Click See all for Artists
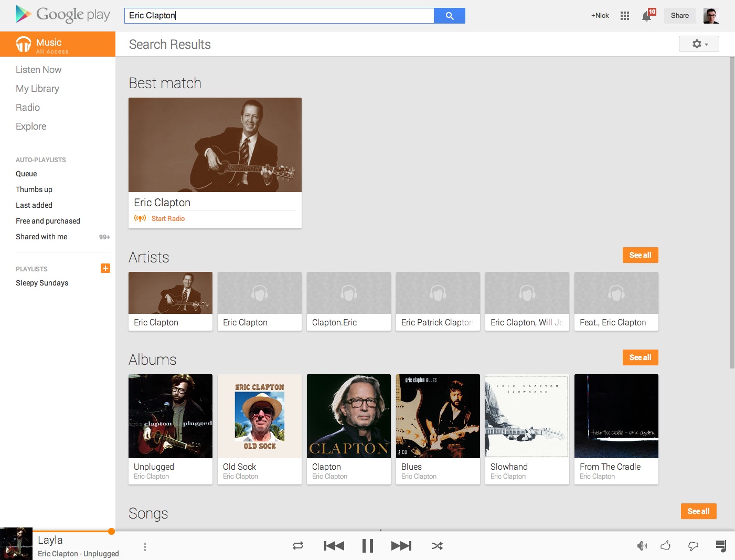Viewport: 735px width, 560px height. [640, 255]
